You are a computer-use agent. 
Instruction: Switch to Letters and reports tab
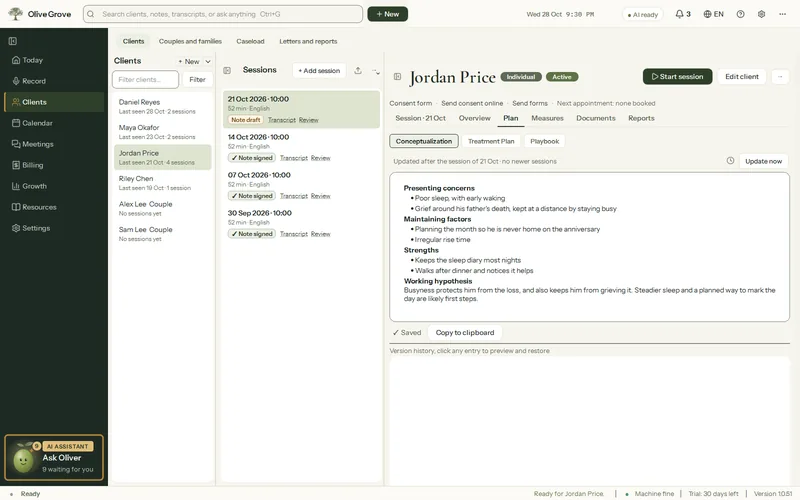click(x=308, y=41)
